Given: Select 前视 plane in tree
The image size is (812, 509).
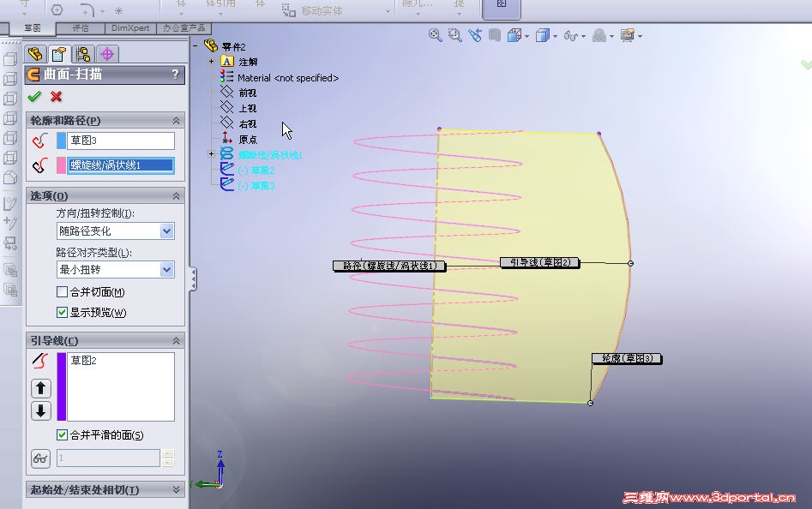Looking at the screenshot, I should (248, 93).
